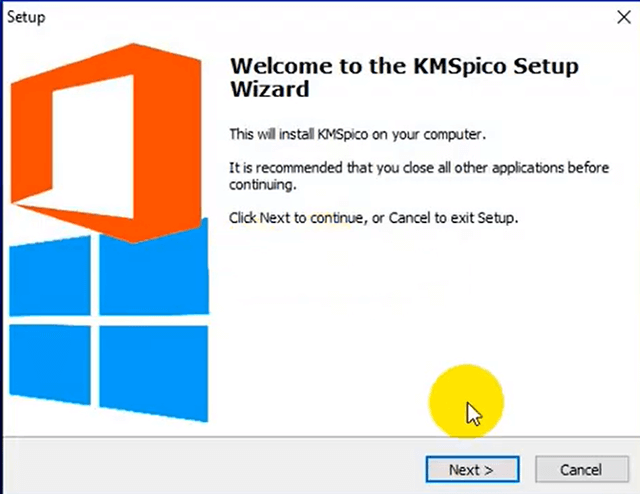Viewport: 640px width, 494px height.
Task: Click the separator line above the buttons
Action: tap(320, 439)
